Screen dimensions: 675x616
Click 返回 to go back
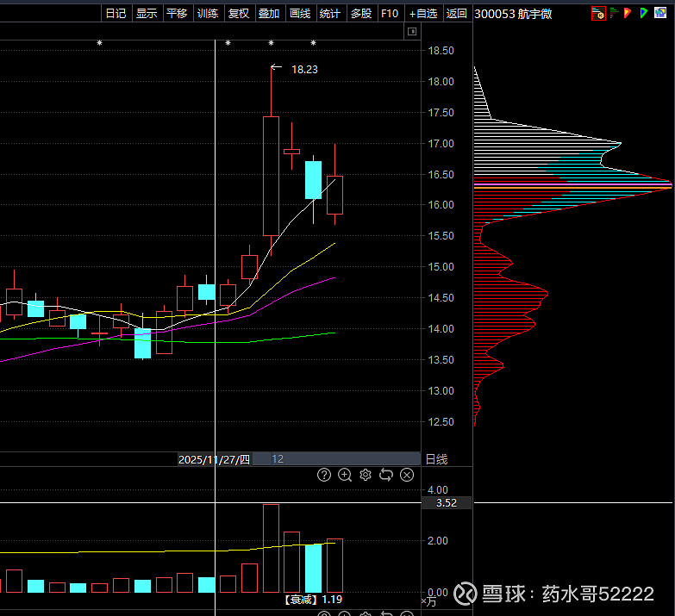click(x=457, y=13)
